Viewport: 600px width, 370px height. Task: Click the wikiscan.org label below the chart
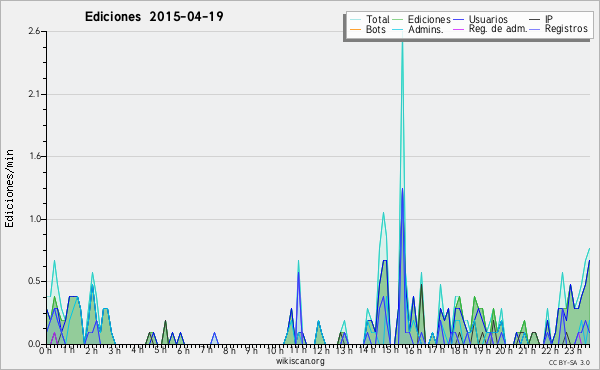[300, 361]
